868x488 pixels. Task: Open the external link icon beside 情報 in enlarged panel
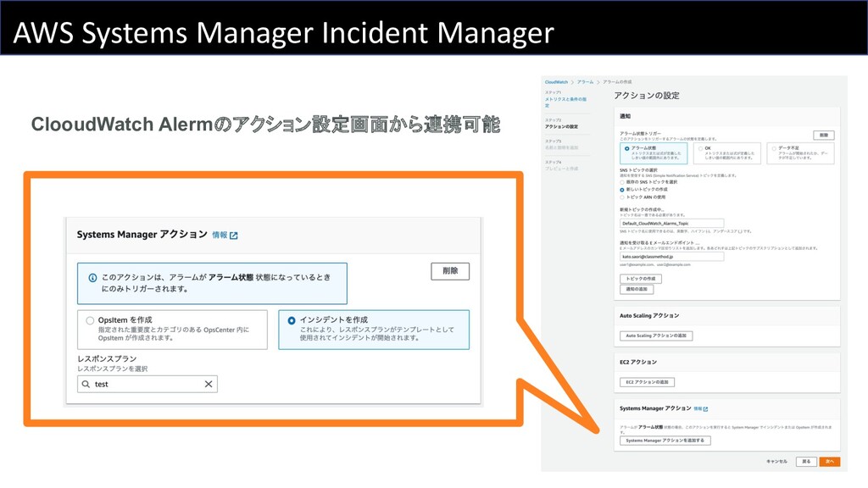pyautogui.click(x=234, y=236)
